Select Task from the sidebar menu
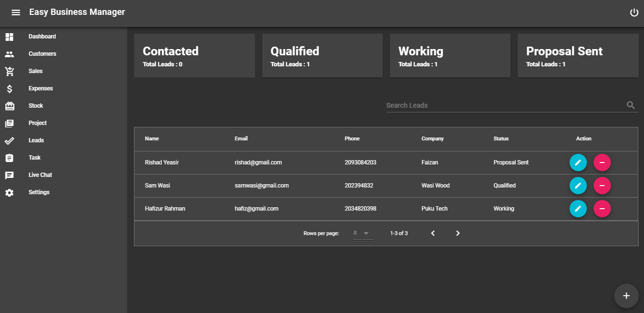Image resolution: width=644 pixels, height=313 pixels. (x=9, y=157)
